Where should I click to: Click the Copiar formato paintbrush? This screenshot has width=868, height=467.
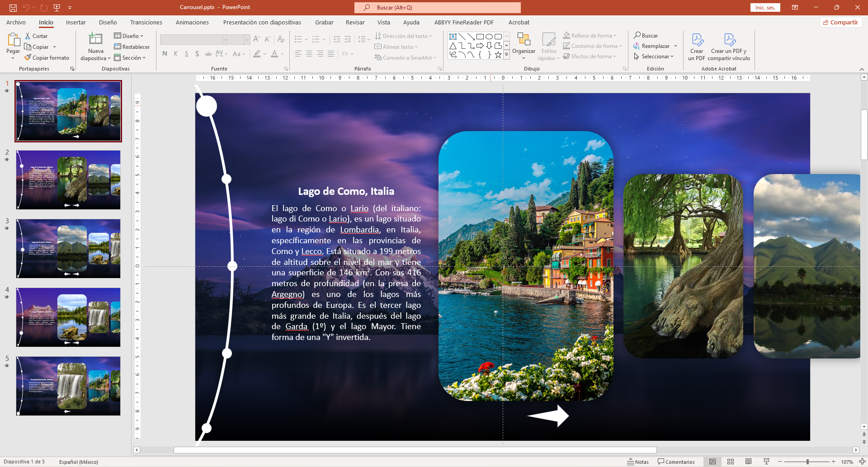coord(28,58)
